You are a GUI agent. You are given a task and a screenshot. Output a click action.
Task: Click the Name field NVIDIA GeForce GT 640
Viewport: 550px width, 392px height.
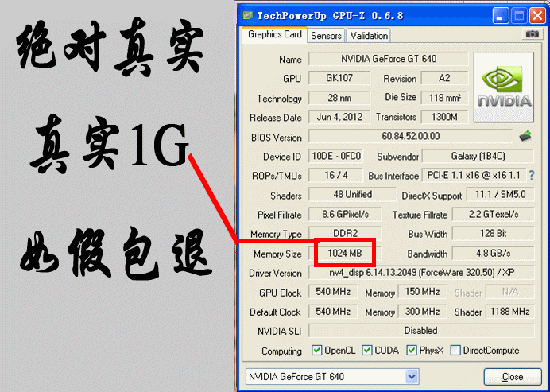[x=389, y=59]
